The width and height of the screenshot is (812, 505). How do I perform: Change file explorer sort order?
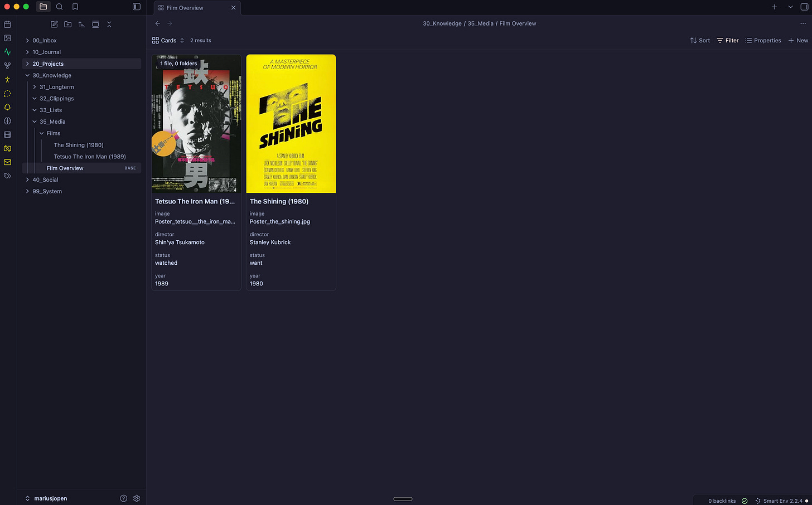81,25
